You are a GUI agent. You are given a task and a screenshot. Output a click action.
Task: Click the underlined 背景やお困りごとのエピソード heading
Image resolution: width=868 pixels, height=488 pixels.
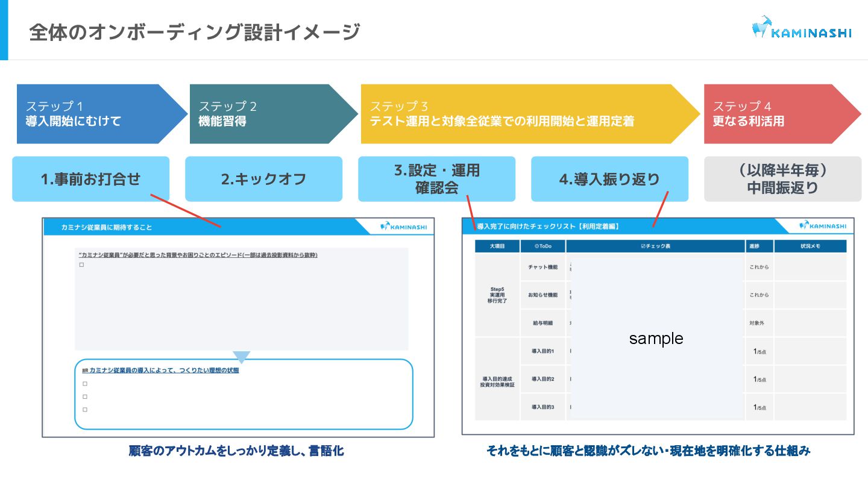click(x=198, y=255)
